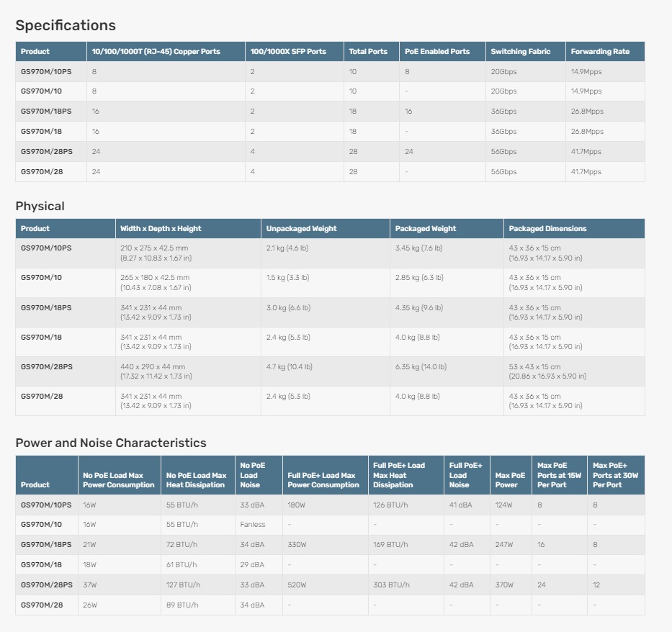672x632 pixels.
Task: Click the 3.45 kg (7.6 lb) packaged weight
Action: tap(418, 248)
